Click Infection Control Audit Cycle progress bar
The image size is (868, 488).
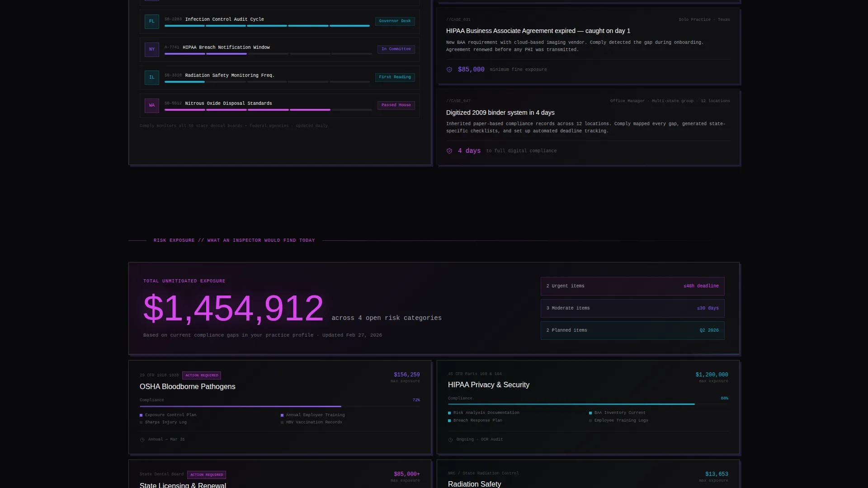[x=267, y=26]
